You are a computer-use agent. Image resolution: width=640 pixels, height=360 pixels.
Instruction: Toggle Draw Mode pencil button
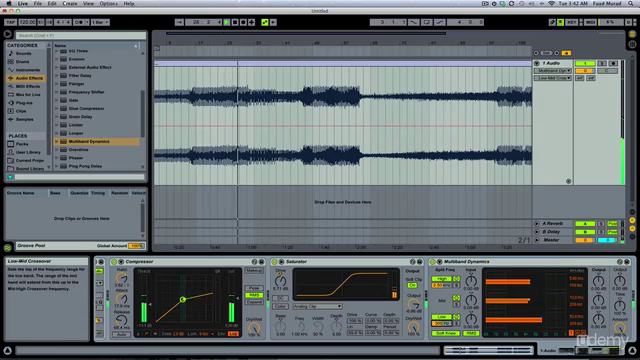point(552,22)
